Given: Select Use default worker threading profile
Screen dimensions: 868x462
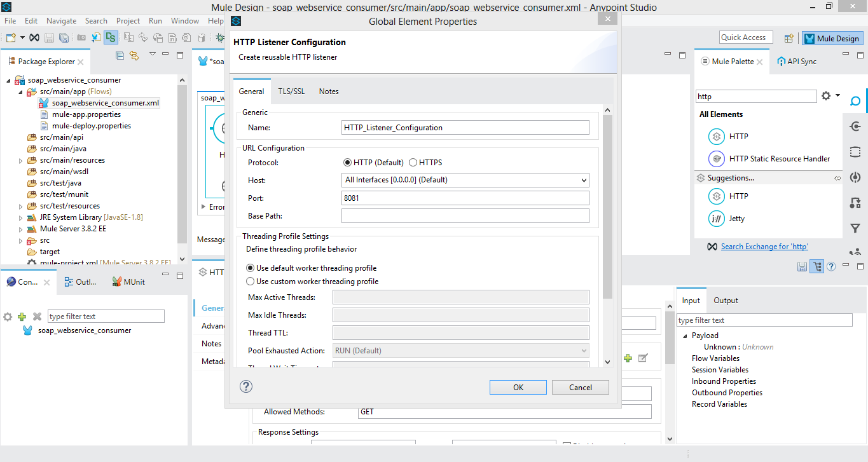Looking at the screenshot, I should pyautogui.click(x=251, y=268).
